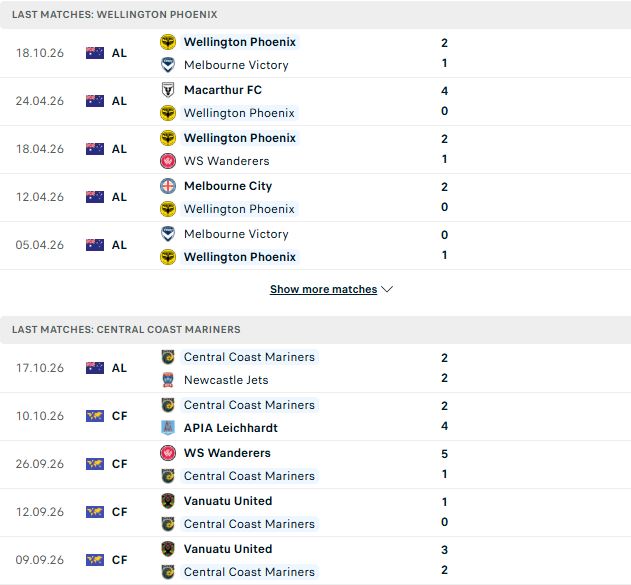The height and width of the screenshot is (585, 631).
Task: Open Newcastle Jets team page
Action: (x=226, y=380)
